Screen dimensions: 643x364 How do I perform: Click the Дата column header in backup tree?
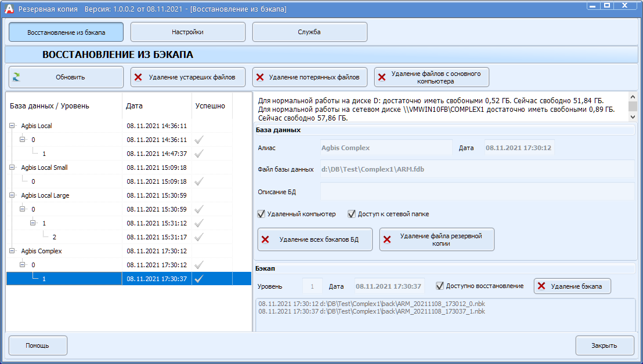click(x=157, y=105)
